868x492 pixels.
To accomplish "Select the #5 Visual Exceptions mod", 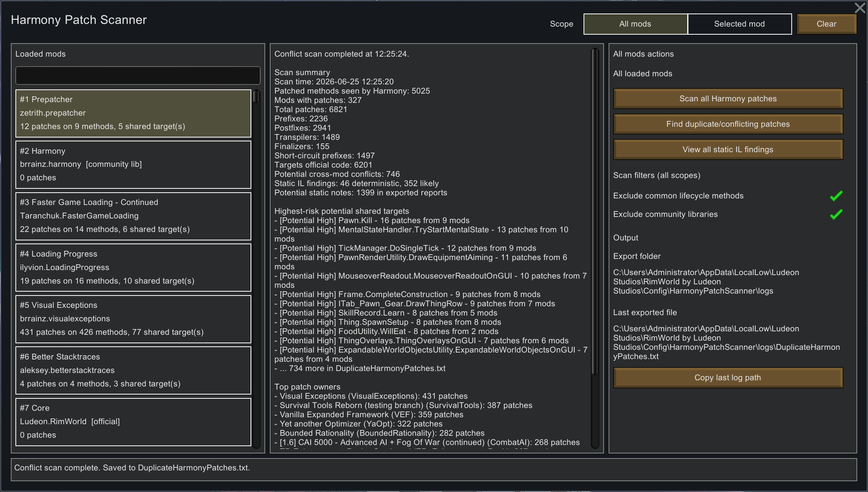I will (133, 319).
